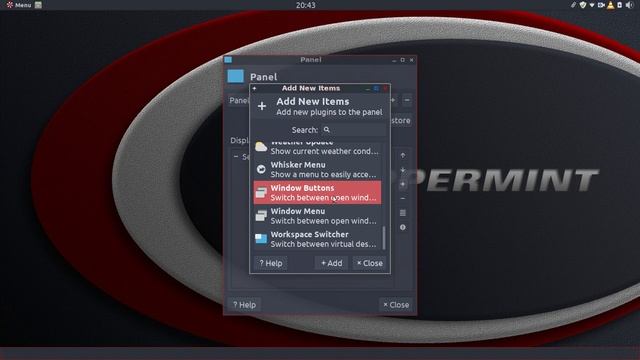Click the plugin list scrollbar in Add New Items
This screenshot has width=640, height=360.
click(384, 238)
